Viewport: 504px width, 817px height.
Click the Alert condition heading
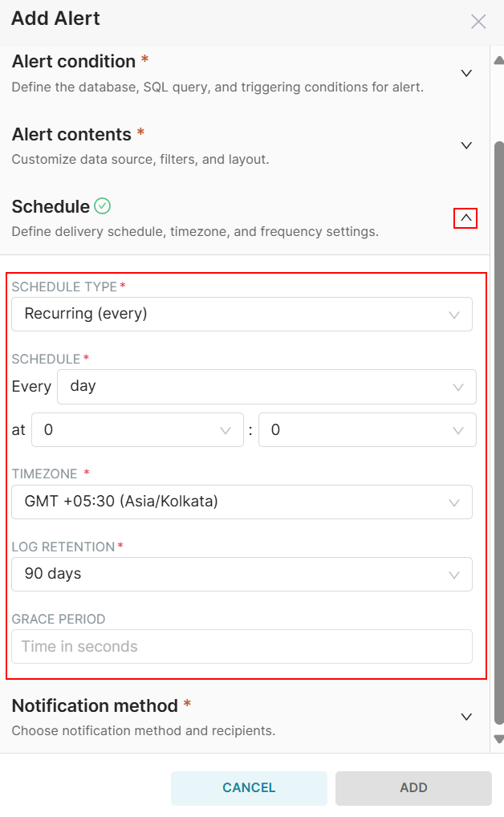click(74, 62)
